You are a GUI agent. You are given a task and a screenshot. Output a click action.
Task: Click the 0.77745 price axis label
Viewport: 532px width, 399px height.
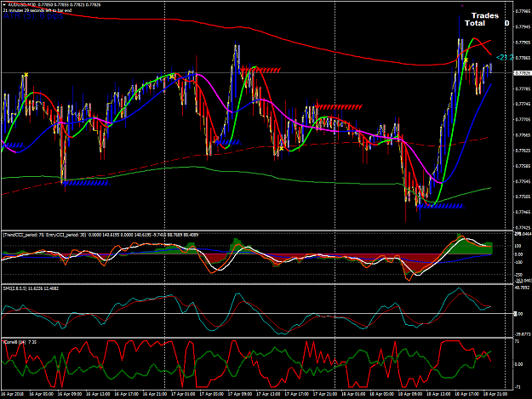pyautogui.click(x=523, y=104)
